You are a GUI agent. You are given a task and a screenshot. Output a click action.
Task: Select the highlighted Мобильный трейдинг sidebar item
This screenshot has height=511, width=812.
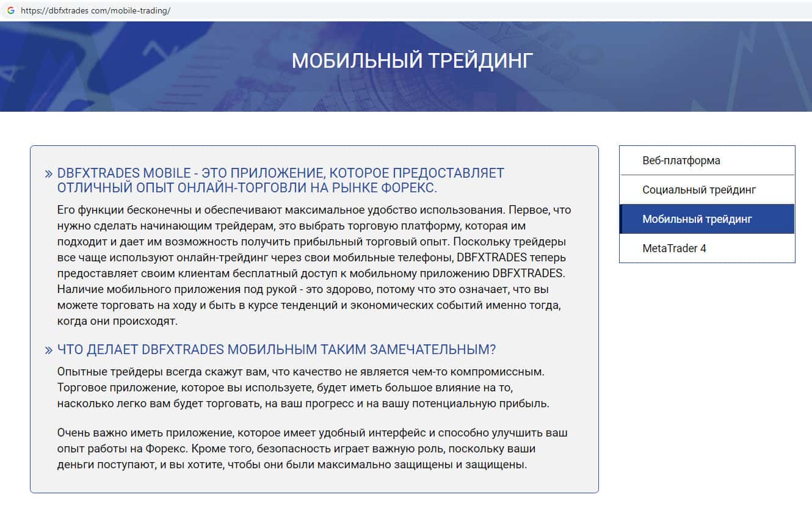point(707,219)
